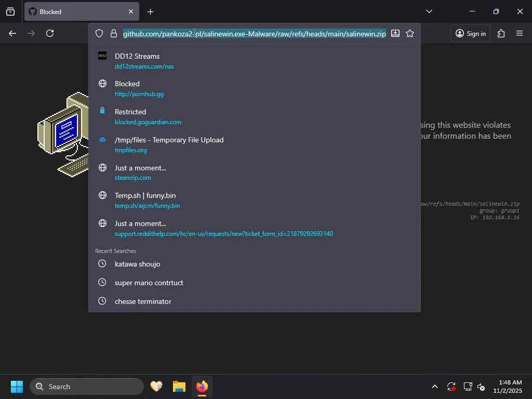Viewport: 532px width, 399px height.
Task: Open the Extensions puzzle icon
Action: [501, 33]
